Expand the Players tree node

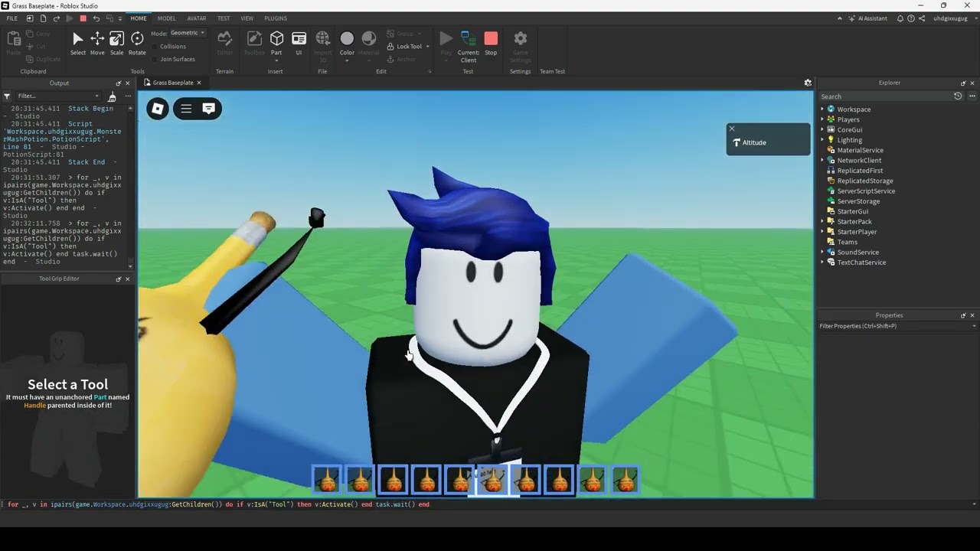822,119
